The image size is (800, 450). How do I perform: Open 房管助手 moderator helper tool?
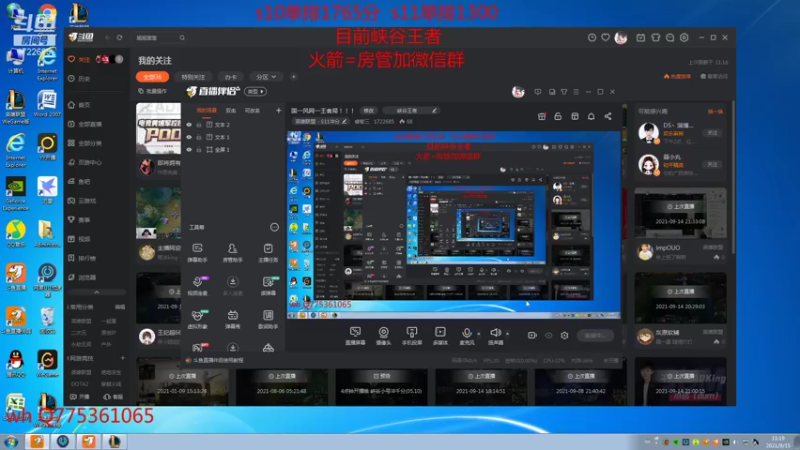pos(232,253)
